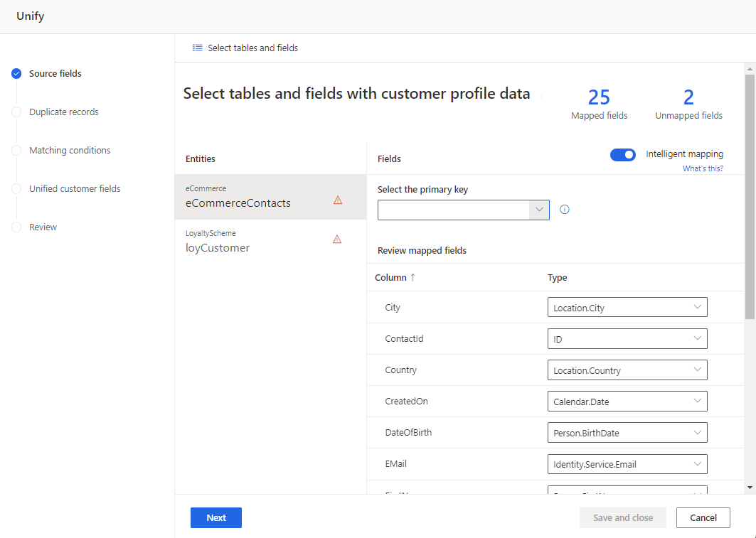Click the scrollbar down arrow
Screen dimensions: 756x538
point(750,488)
